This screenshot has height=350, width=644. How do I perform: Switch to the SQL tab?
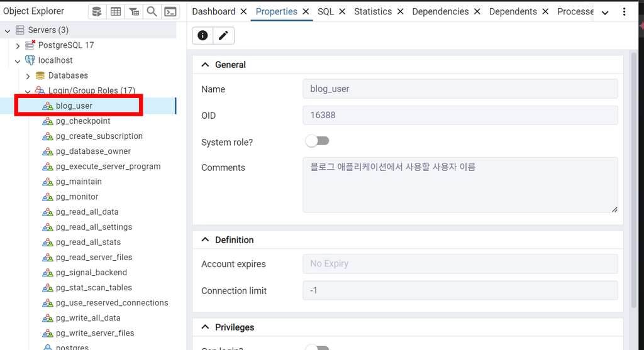326,11
